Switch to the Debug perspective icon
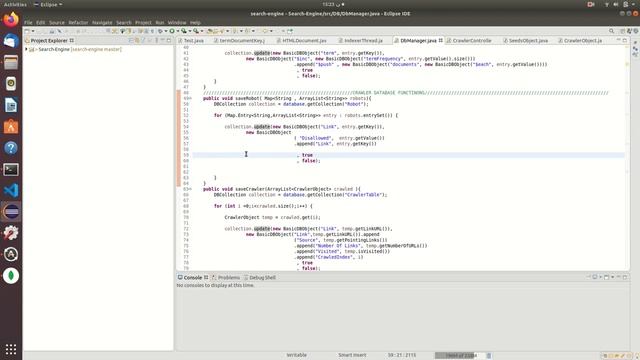The width and height of the screenshot is (640, 360). (x=636, y=31)
